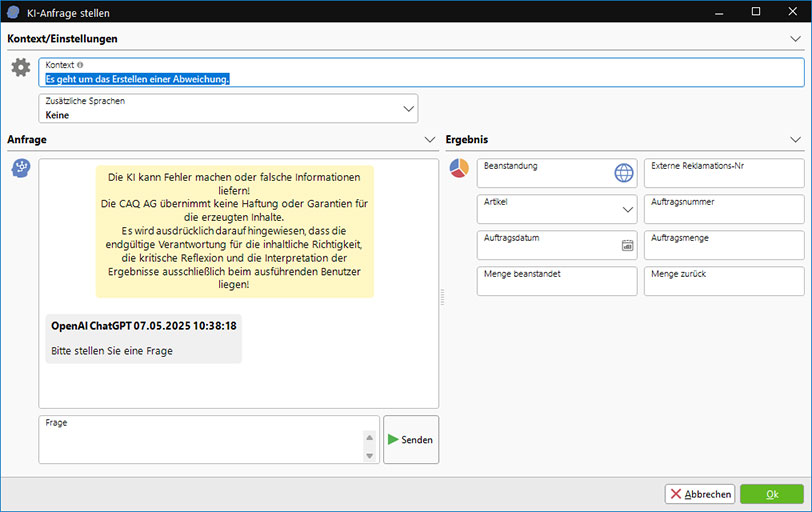Confirm with the green Ok button

(771, 494)
